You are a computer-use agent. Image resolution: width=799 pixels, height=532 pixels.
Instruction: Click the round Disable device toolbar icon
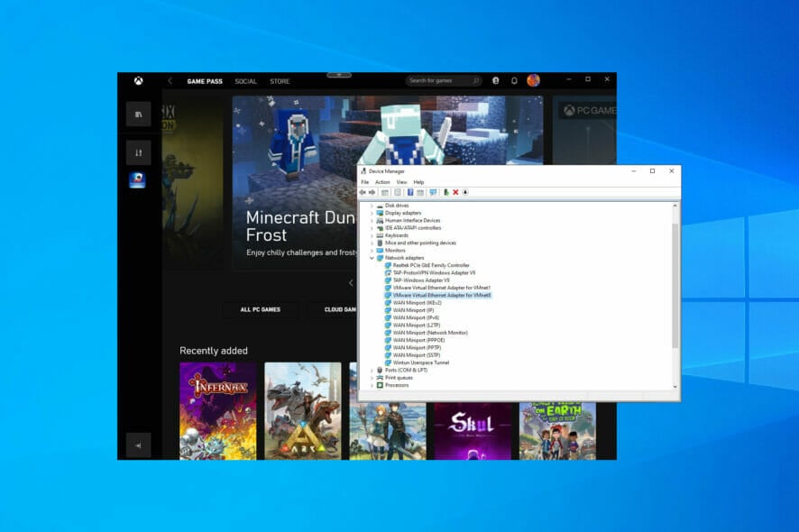point(465,193)
